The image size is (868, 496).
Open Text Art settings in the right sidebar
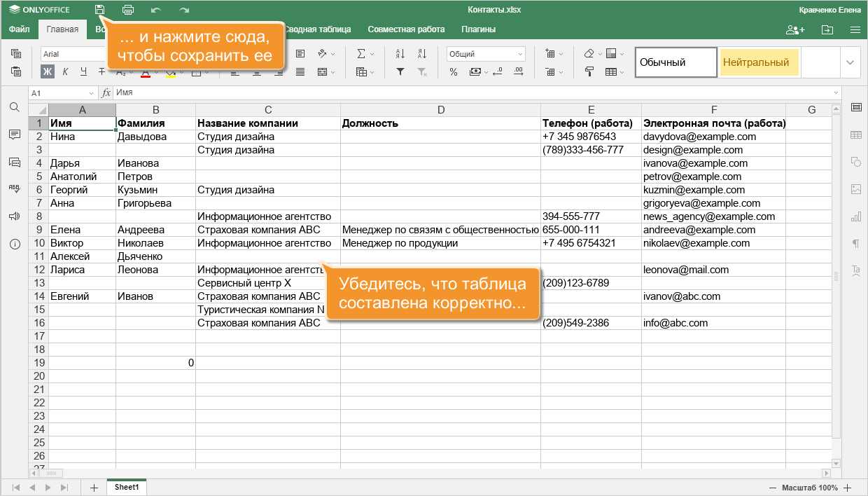(x=855, y=270)
